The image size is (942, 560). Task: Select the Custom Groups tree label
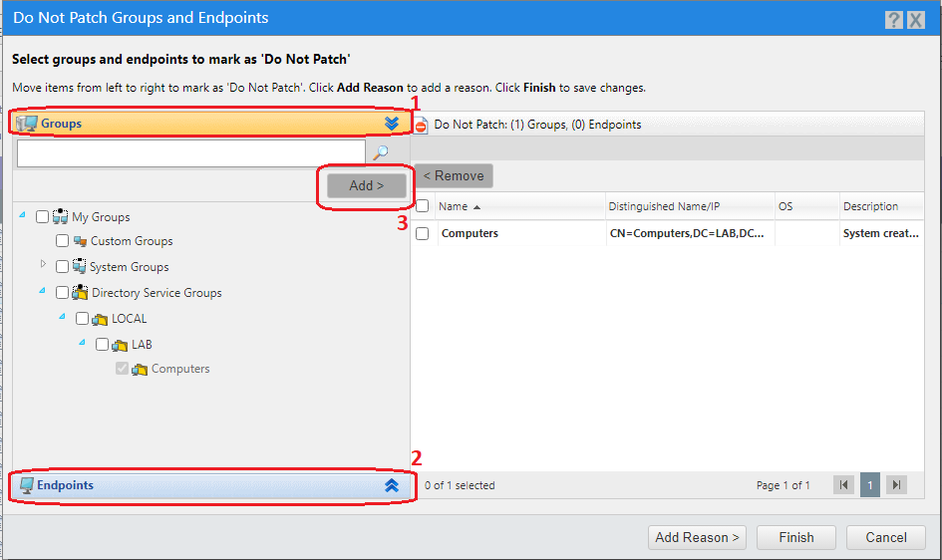click(x=132, y=241)
